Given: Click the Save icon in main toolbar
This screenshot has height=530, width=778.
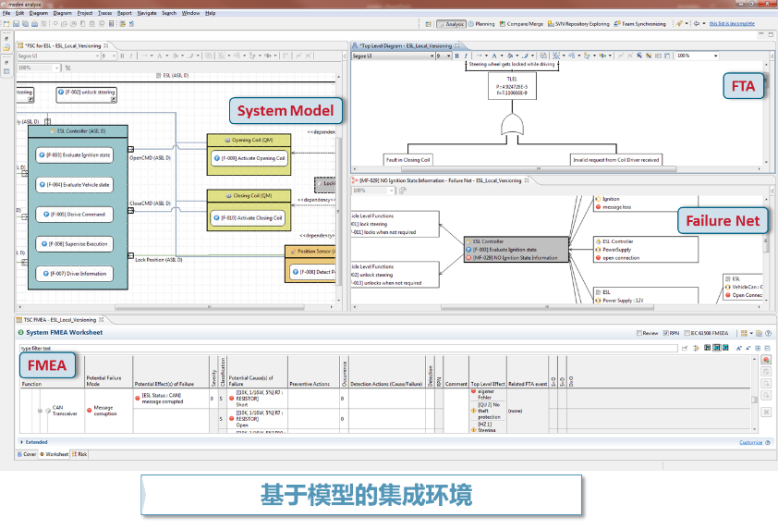Looking at the screenshot, I should [x=16, y=23].
